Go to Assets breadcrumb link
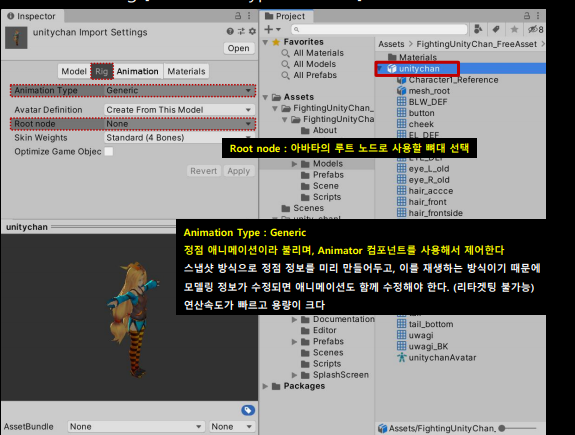Image resolution: width=575 pixels, height=435 pixels. coord(391,44)
